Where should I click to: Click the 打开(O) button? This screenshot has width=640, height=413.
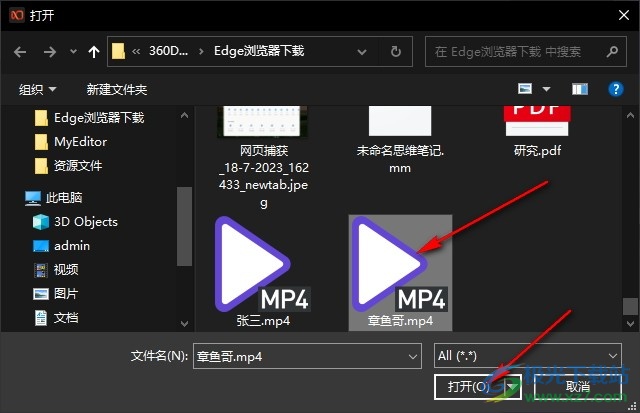coord(469,386)
